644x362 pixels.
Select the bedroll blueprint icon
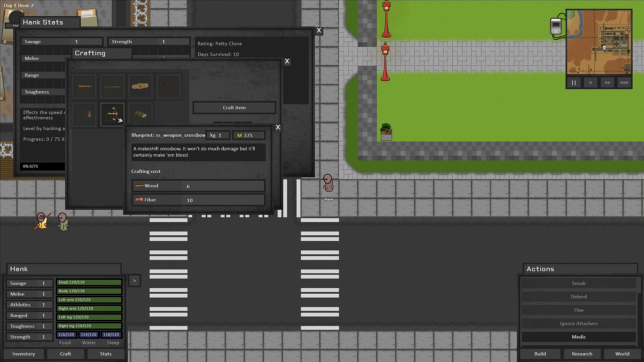(140, 115)
